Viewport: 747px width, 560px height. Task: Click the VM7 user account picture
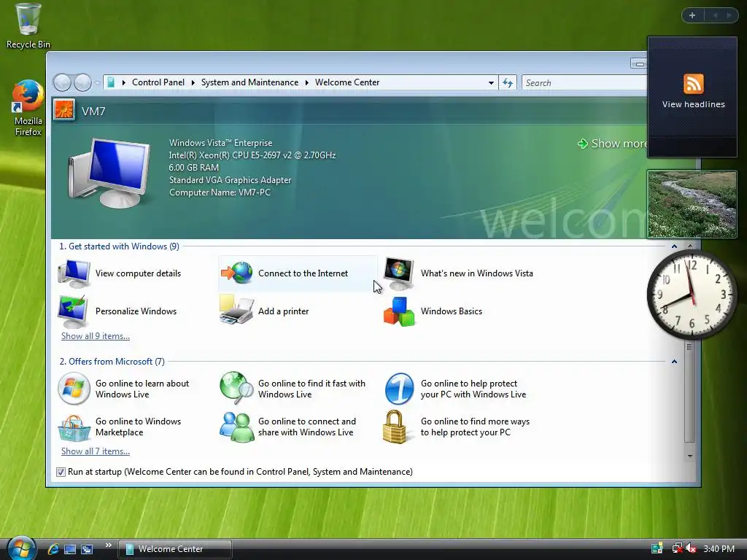(64, 109)
